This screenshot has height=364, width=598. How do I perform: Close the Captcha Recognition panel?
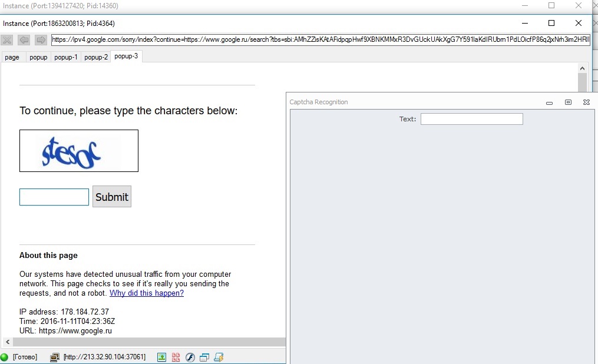tap(587, 102)
